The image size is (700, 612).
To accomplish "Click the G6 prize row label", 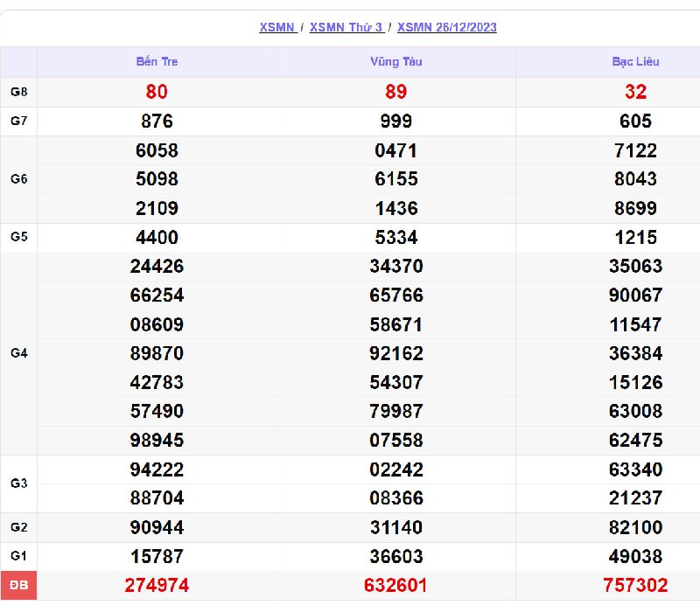I will tap(18, 179).
